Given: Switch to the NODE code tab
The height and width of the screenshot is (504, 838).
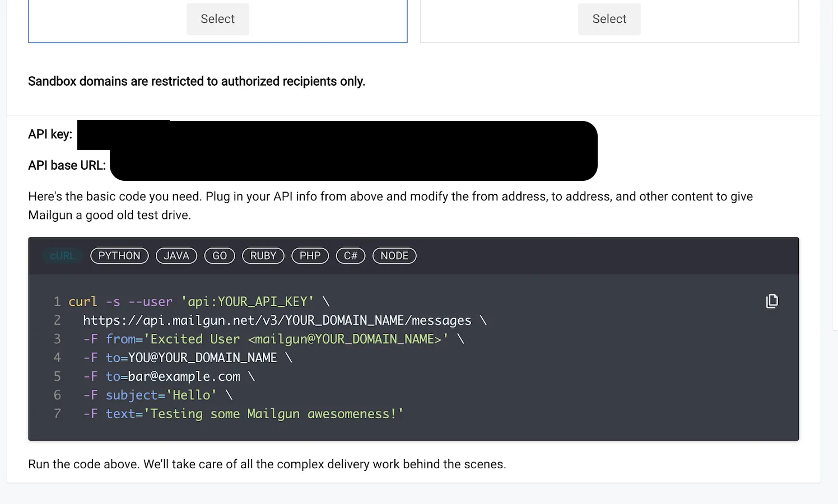Looking at the screenshot, I should coord(394,256).
